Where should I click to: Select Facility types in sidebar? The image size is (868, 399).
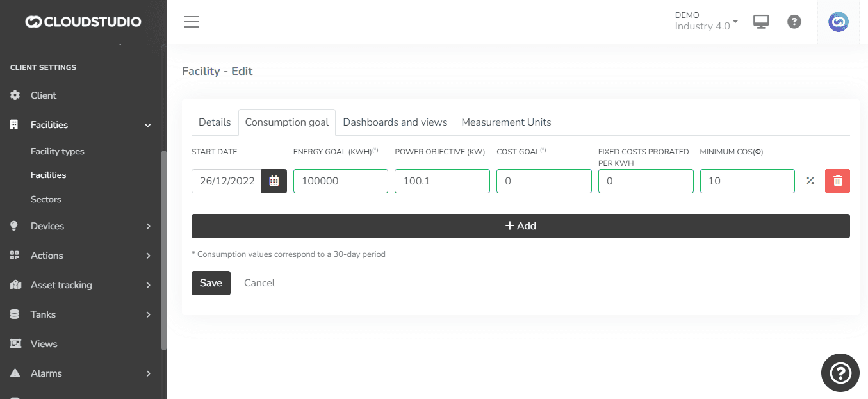pos(58,152)
